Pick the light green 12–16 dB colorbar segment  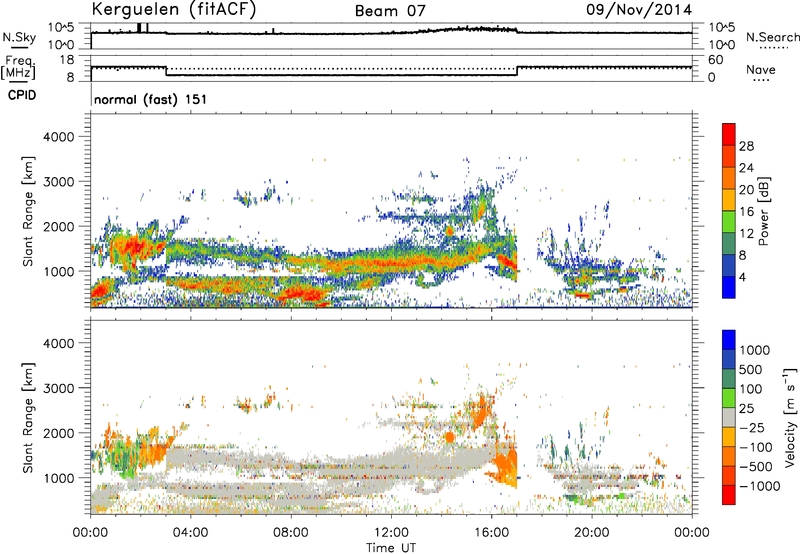tap(729, 221)
